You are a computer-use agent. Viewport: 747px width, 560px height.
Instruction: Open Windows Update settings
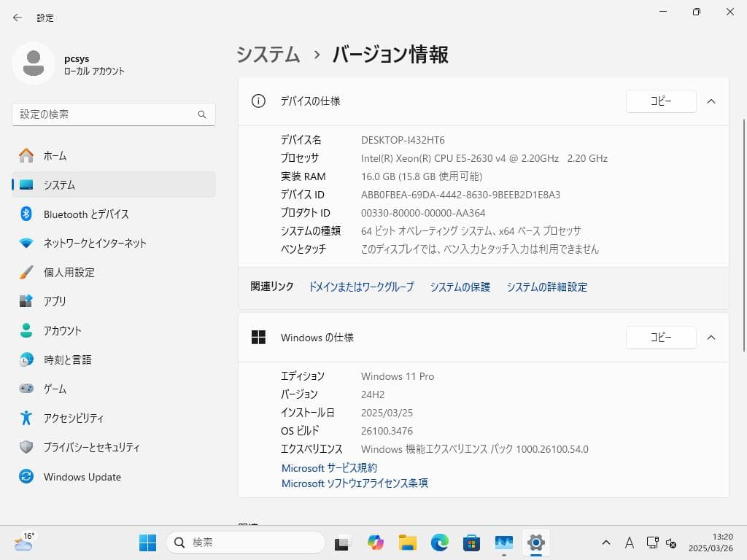click(x=82, y=476)
